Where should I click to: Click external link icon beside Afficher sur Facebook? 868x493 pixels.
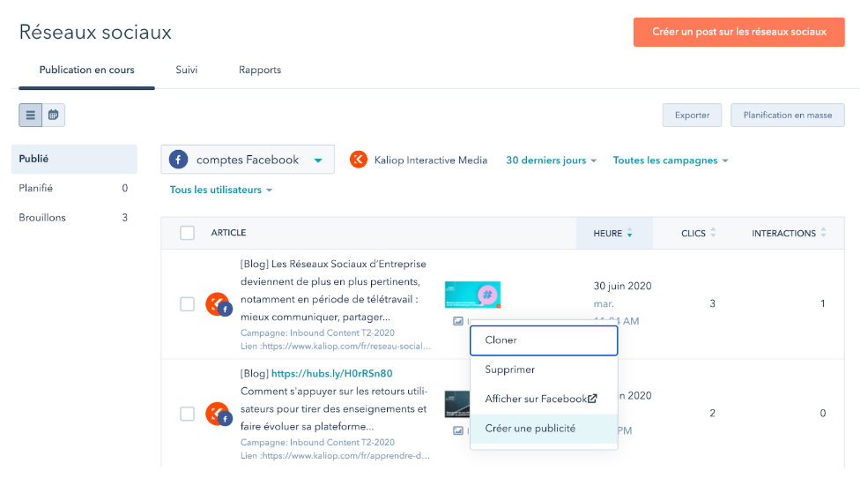(x=593, y=399)
